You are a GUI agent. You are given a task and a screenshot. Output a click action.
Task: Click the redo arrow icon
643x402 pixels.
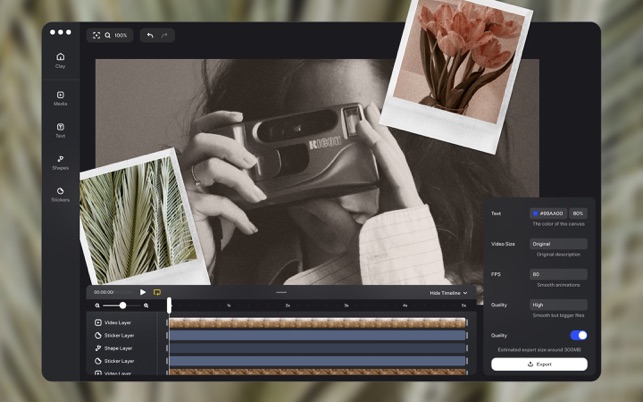click(x=164, y=35)
